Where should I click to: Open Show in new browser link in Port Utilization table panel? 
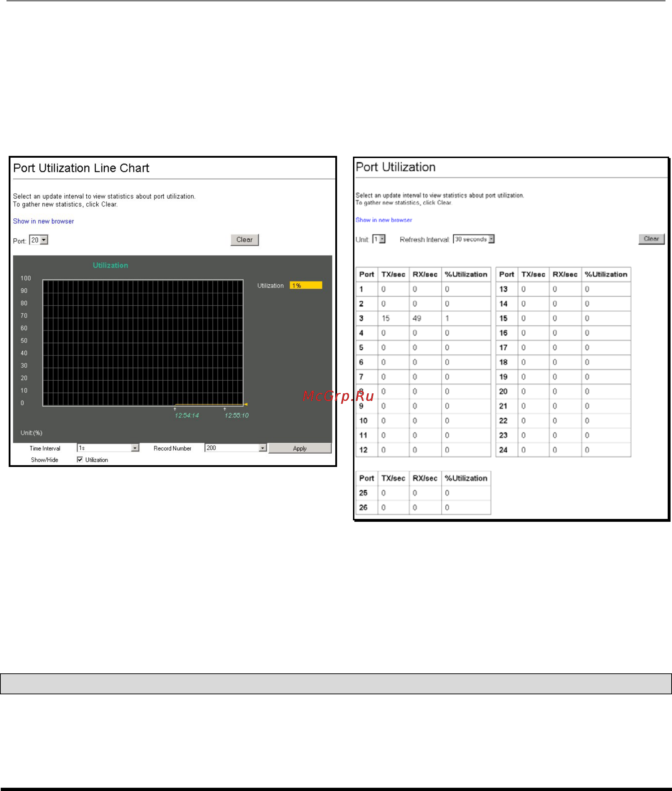click(384, 220)
